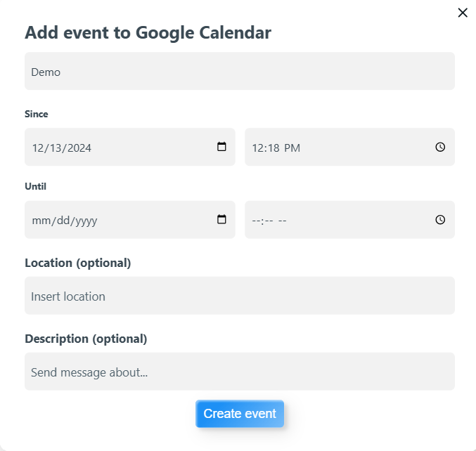Click the Send message about description field

(x=239, y=372)
